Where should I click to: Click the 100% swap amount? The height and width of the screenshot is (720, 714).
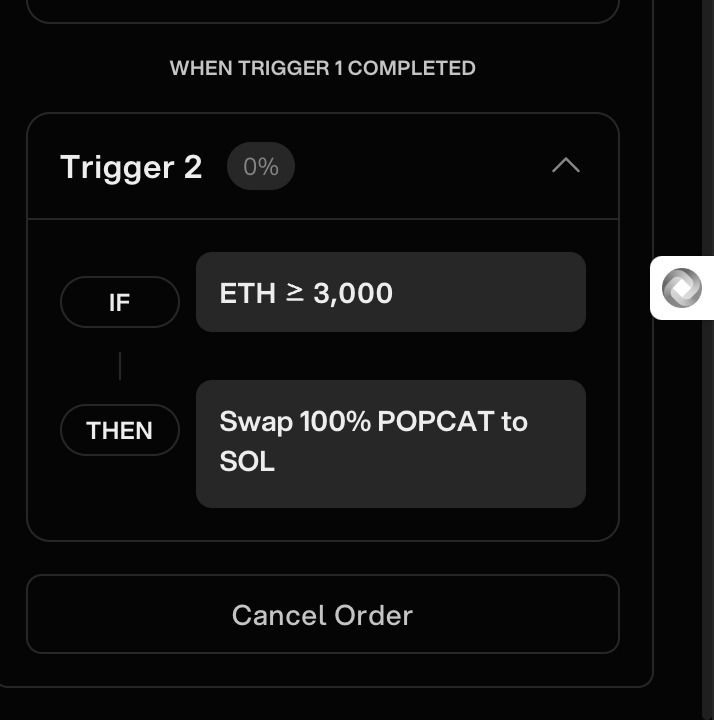(335, 421)
